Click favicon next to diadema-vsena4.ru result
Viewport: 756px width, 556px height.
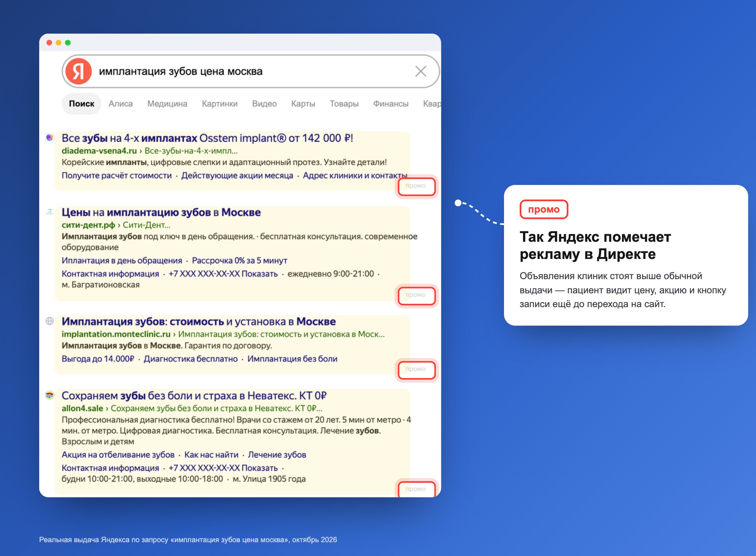coord(50,138)
